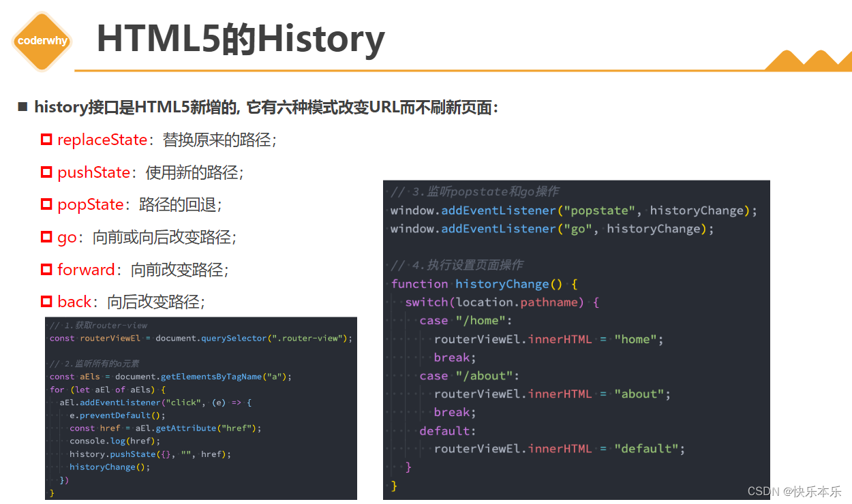Select the popState red bullet marker

(46, 204)
